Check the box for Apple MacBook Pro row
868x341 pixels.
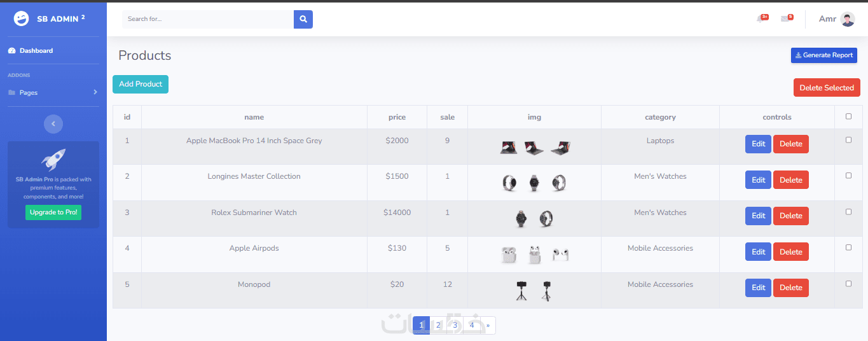(x=848, y=140)
